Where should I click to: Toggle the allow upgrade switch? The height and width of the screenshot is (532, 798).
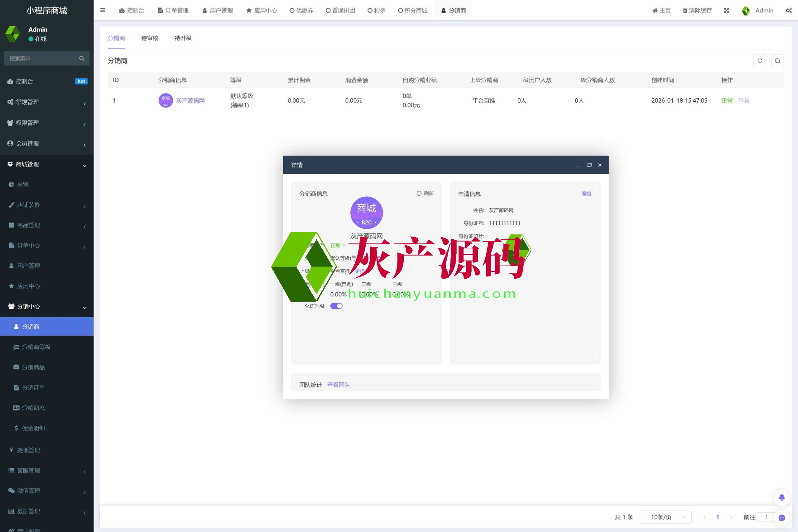pyautogui.click(x=336, y=306)
